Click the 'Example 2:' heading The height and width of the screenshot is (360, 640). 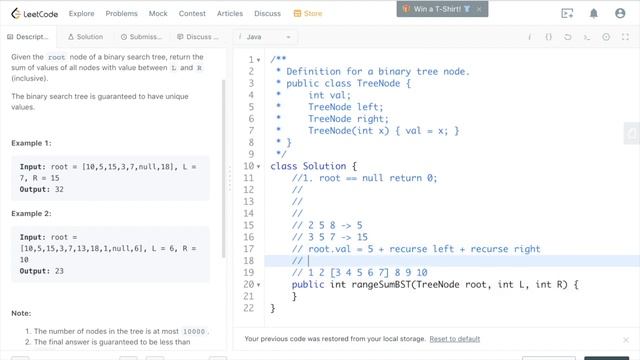[x=31, y=213]
